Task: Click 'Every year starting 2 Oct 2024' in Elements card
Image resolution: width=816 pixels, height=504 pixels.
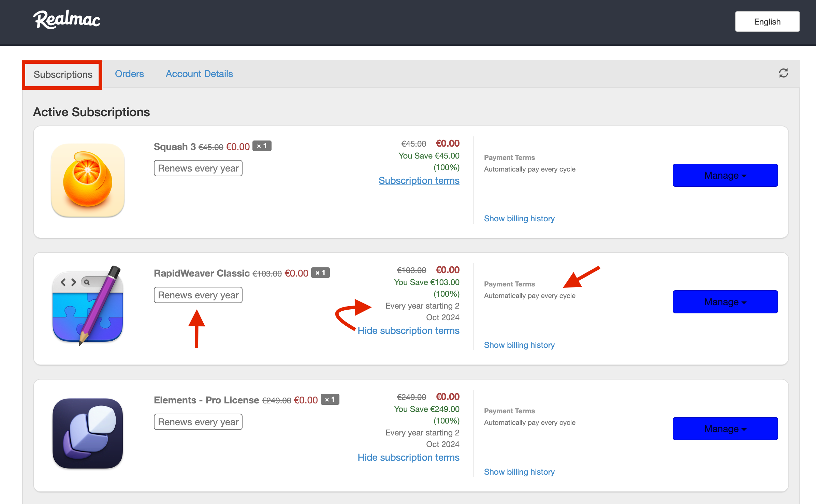Action: pyautogui.click(x=422, y=438)
